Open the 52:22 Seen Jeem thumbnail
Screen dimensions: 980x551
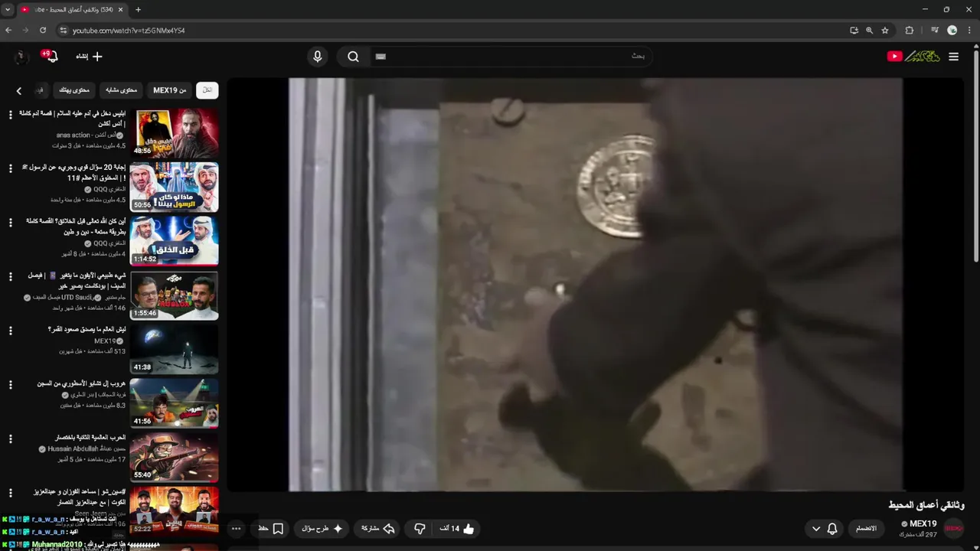[174, 510]
